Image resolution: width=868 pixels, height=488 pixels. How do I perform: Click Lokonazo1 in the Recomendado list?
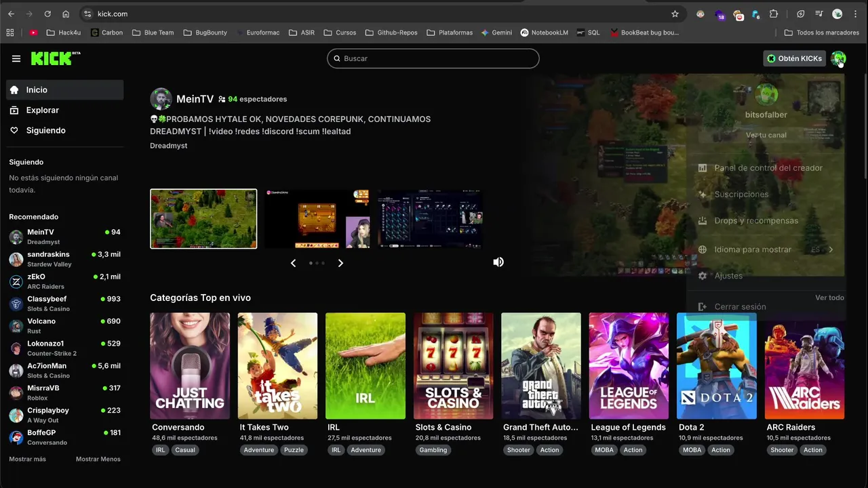(x=65, y=348)
